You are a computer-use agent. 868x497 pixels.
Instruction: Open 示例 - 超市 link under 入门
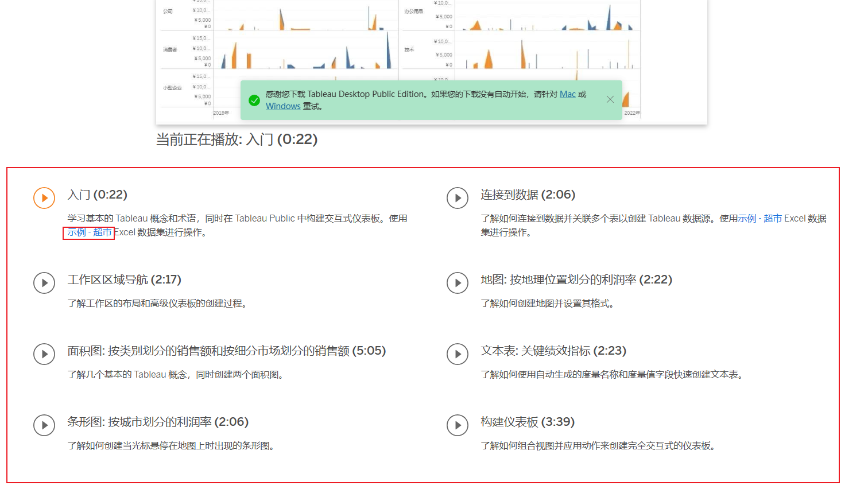pos(89,232)
